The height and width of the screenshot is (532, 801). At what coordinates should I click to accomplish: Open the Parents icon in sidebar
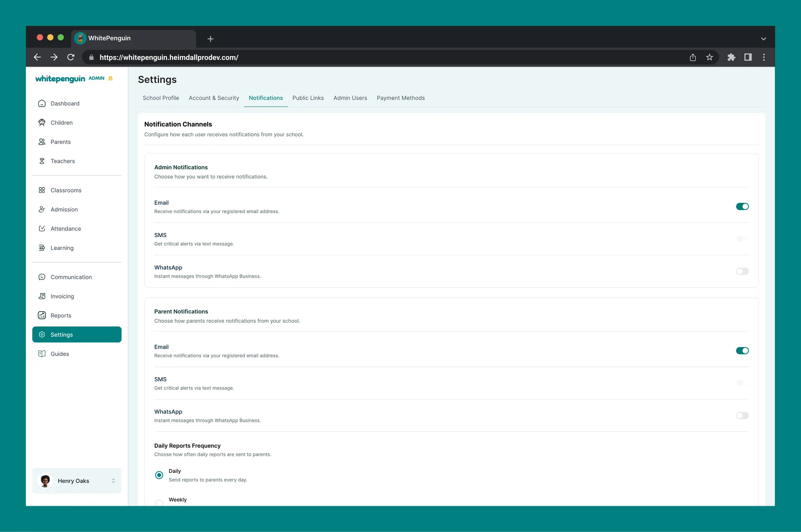click(42, 142)
